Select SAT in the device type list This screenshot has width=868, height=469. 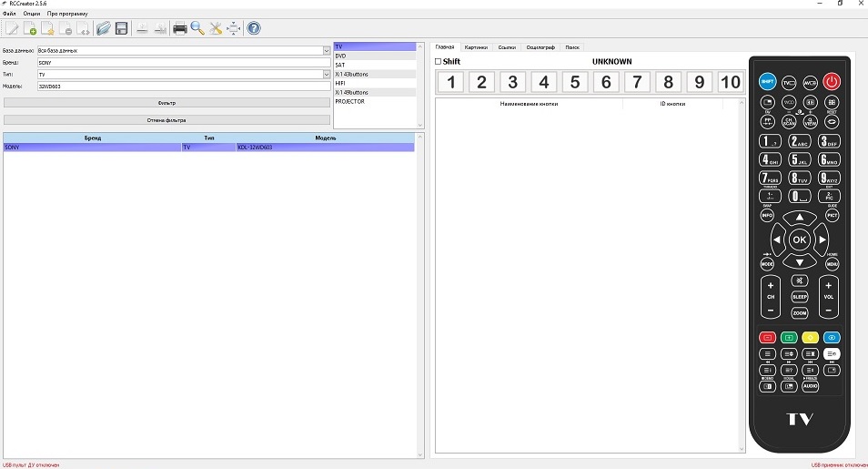(x=375, y=65)
